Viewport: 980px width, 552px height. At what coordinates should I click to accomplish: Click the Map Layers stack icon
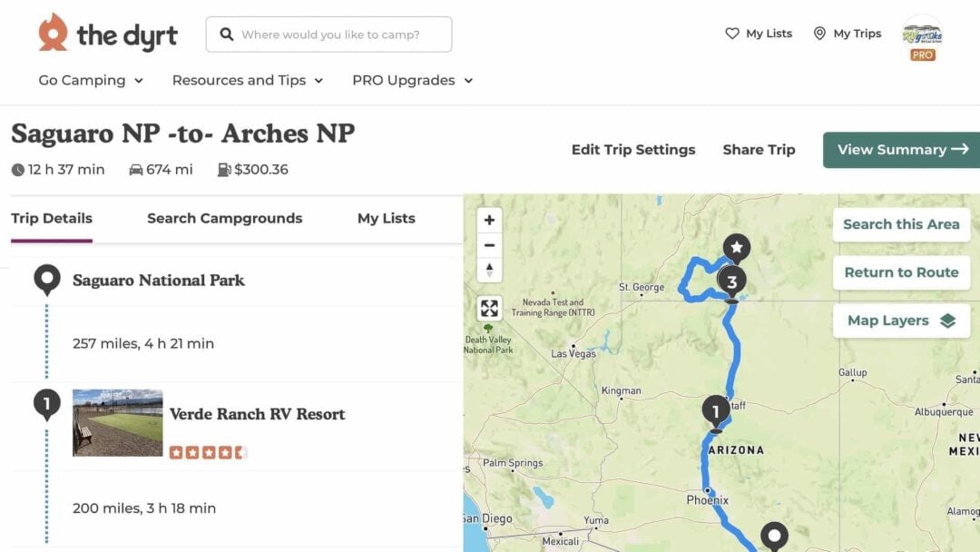tap(949, 320)
